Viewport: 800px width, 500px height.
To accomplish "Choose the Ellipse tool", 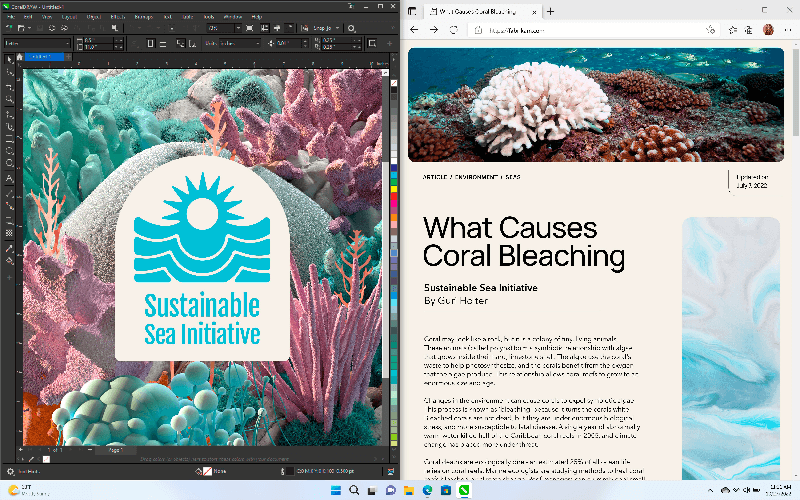I will [9, 151].
